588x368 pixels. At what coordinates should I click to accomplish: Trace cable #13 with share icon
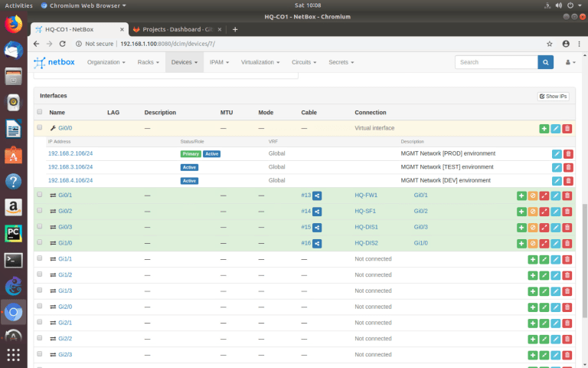(317, 195)
